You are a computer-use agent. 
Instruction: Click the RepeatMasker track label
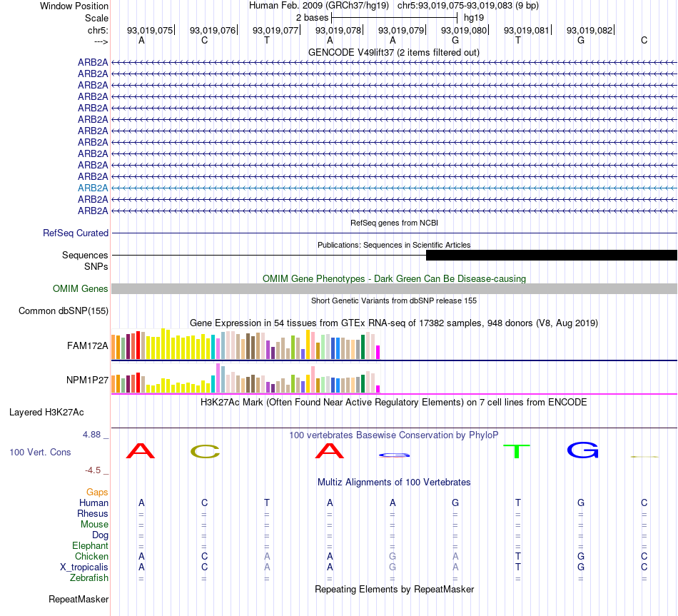pyautogui.click(x=79, y=599)
